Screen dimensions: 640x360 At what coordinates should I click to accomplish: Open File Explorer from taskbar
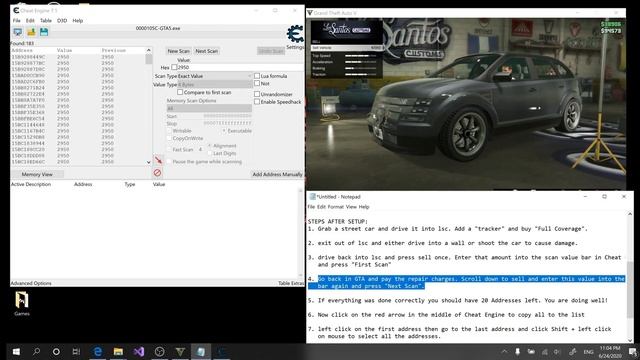click(118, 351)
